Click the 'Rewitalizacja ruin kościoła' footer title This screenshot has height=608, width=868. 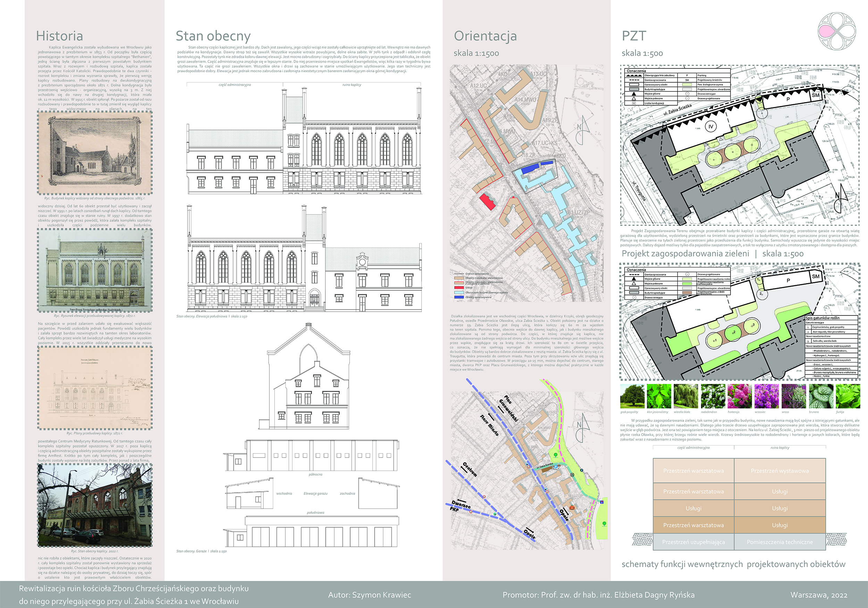tap(134, 595)
